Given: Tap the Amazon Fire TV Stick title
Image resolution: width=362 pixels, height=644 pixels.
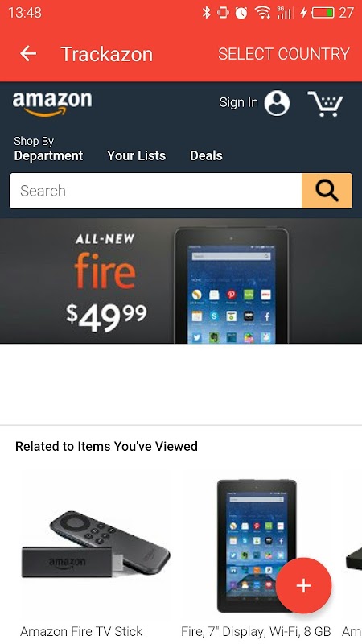Looking at the screenshot, I should pos(81,631).
